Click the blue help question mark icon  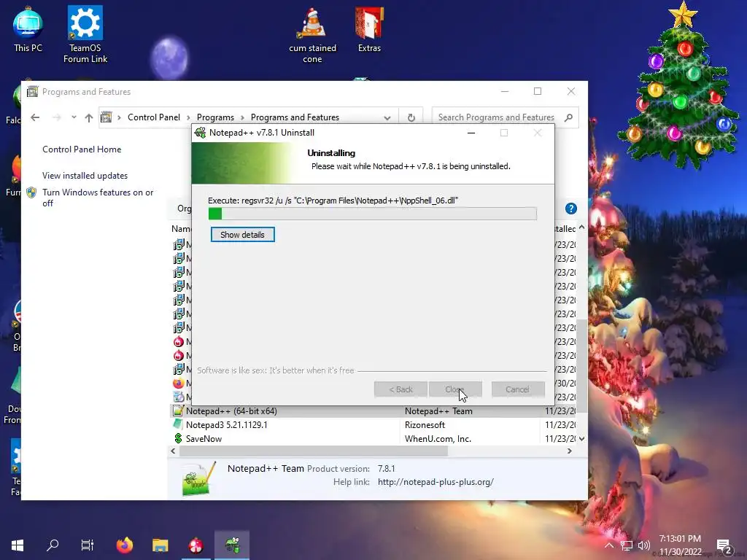[x=570, y=209]
